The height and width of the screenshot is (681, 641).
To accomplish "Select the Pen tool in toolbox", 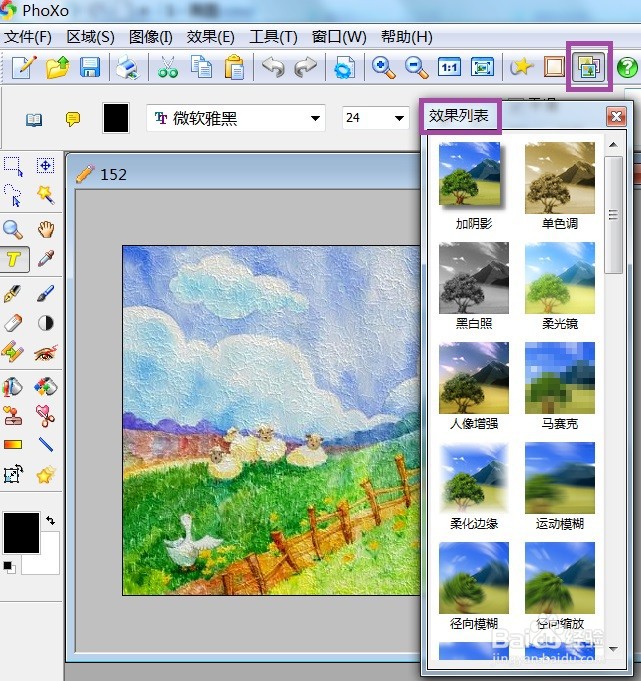I will 13,294.
